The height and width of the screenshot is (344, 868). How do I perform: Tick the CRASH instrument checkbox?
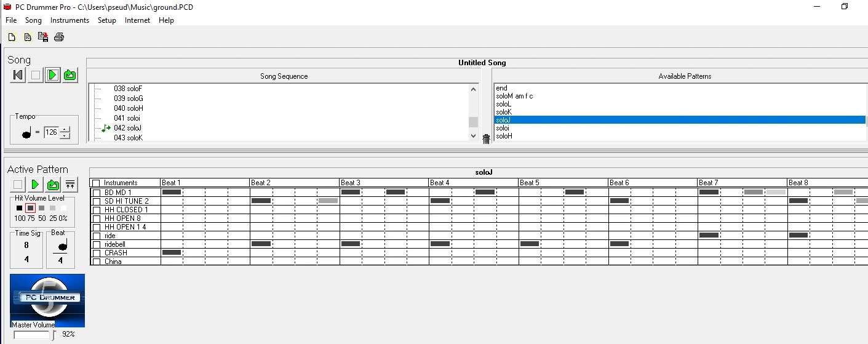click(97, 253)
